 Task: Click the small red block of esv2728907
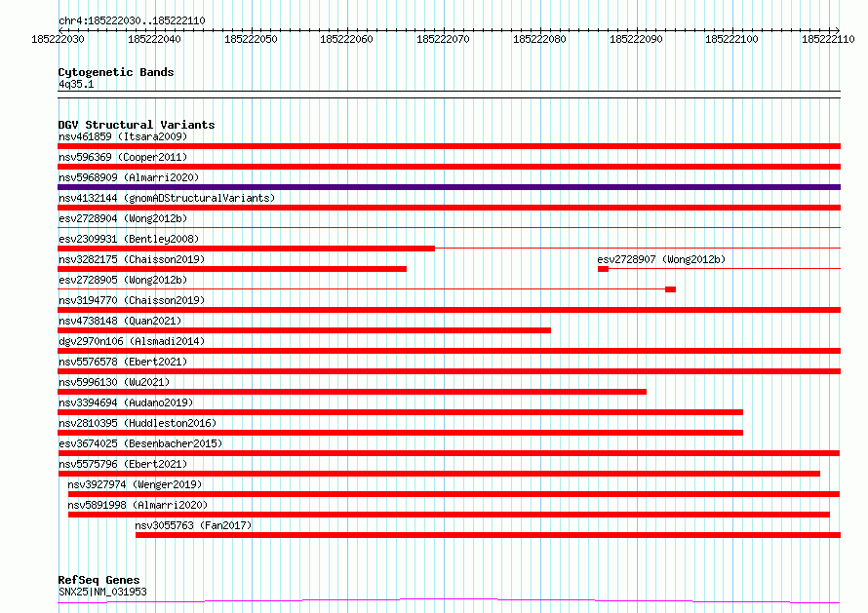point(604,269)
